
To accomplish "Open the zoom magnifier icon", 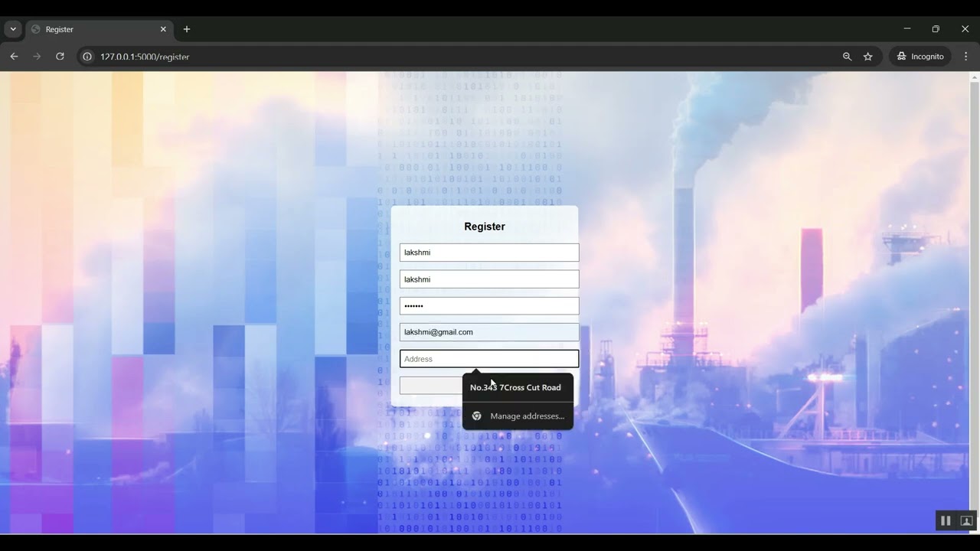I will point(847,57).
